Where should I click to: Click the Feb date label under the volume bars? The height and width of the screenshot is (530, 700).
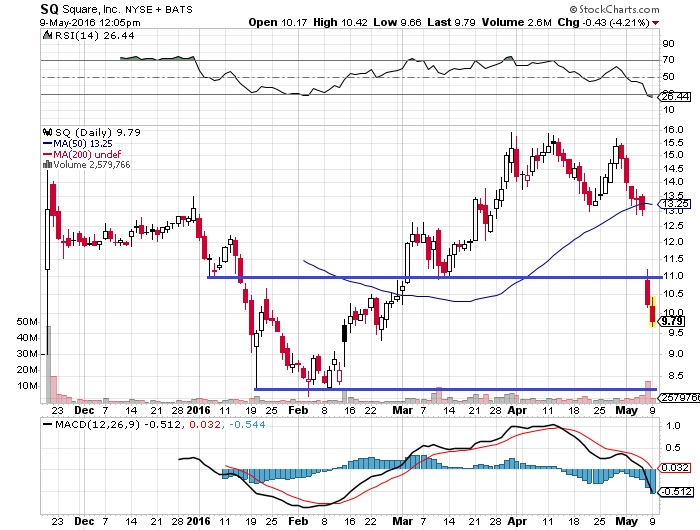[x=298, y=410]
